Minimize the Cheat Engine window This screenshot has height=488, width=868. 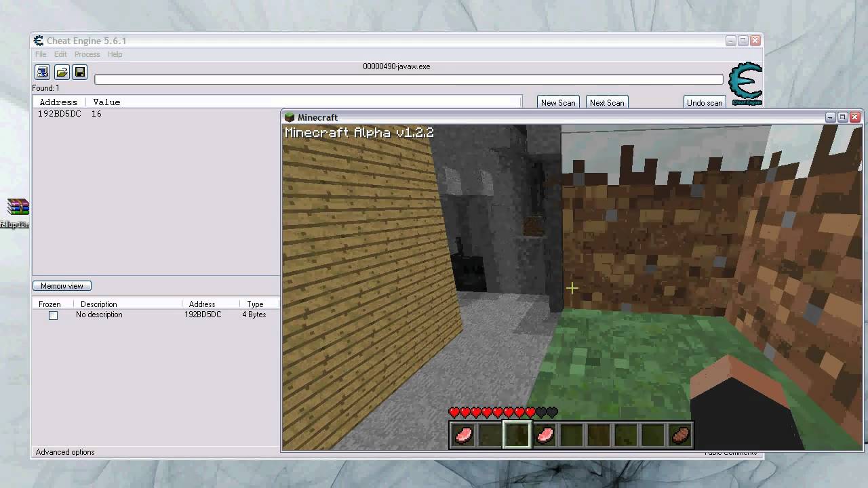730,41
